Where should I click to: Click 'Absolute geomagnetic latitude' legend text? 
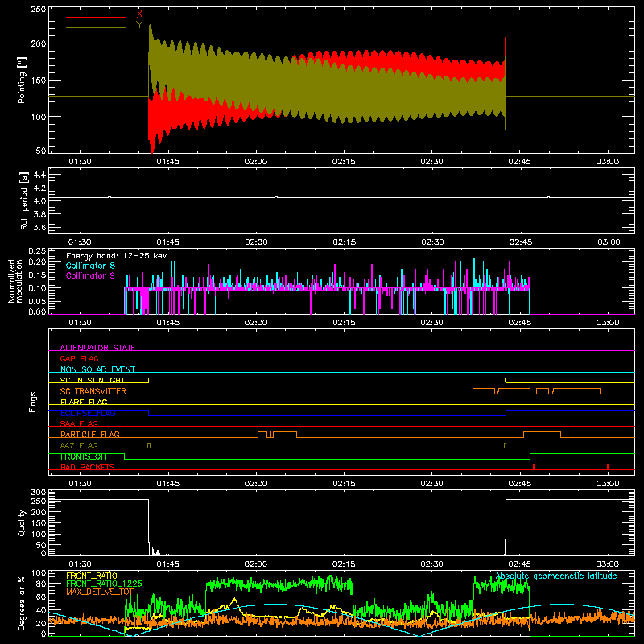(x=556, y=576)
